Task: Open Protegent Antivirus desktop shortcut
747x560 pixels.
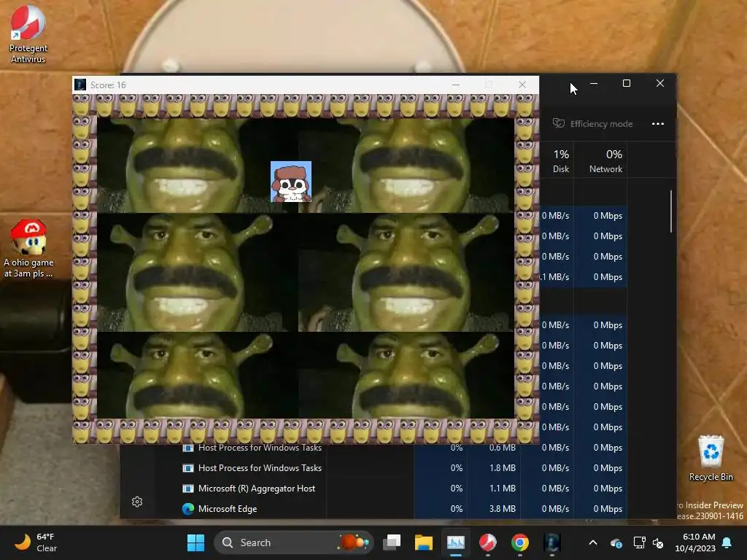Action: tap(28, 34)
